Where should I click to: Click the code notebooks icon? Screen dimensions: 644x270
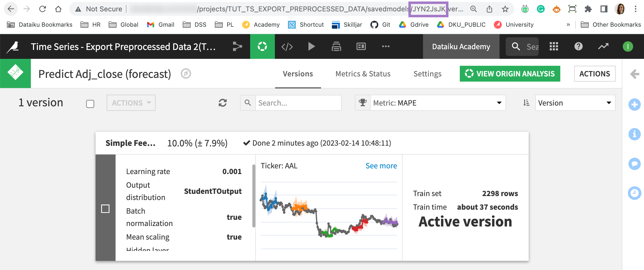point(287,46)
